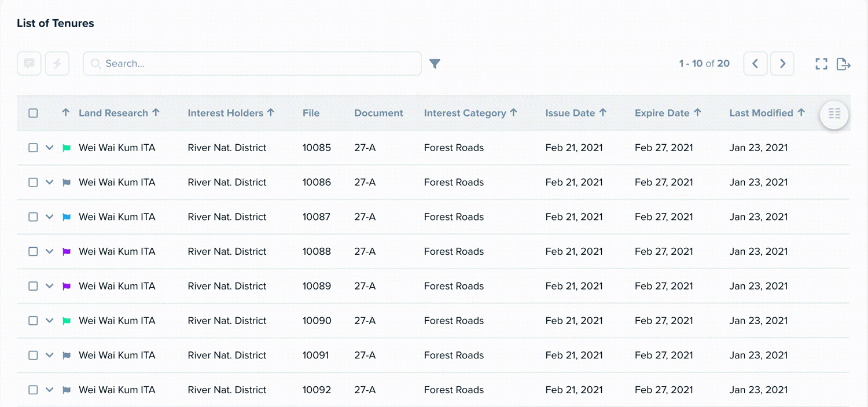Toggle fullscreen table view
The image size is (868, 407).
[x=821, y=64]
